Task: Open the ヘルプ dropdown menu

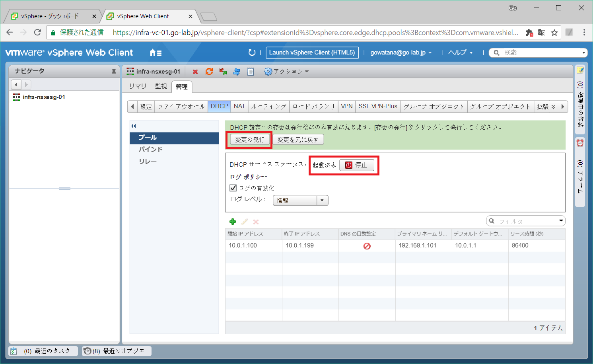Action: click(x=461, y=53)
